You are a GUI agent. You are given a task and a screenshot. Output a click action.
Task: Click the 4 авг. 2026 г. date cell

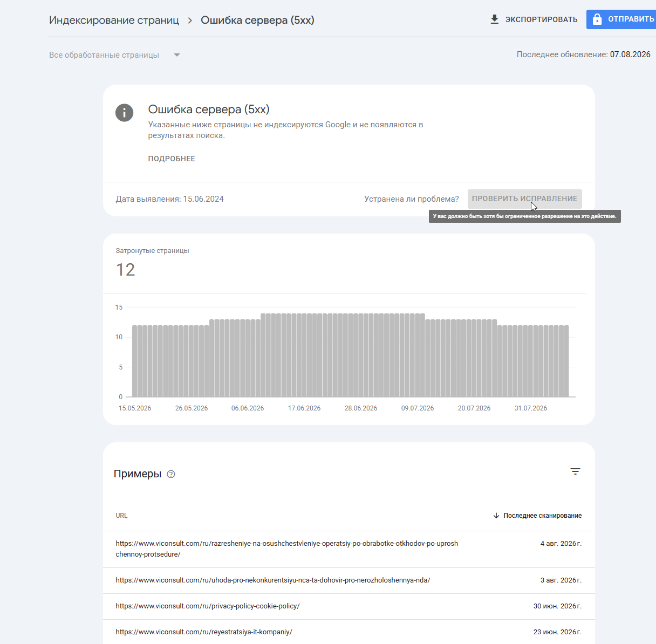[x=561, y=544]
